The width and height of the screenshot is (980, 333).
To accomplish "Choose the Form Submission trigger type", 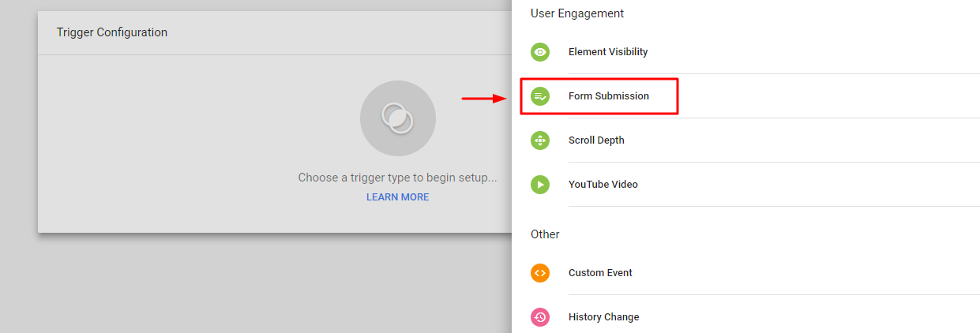I will (x=609, y=96).
